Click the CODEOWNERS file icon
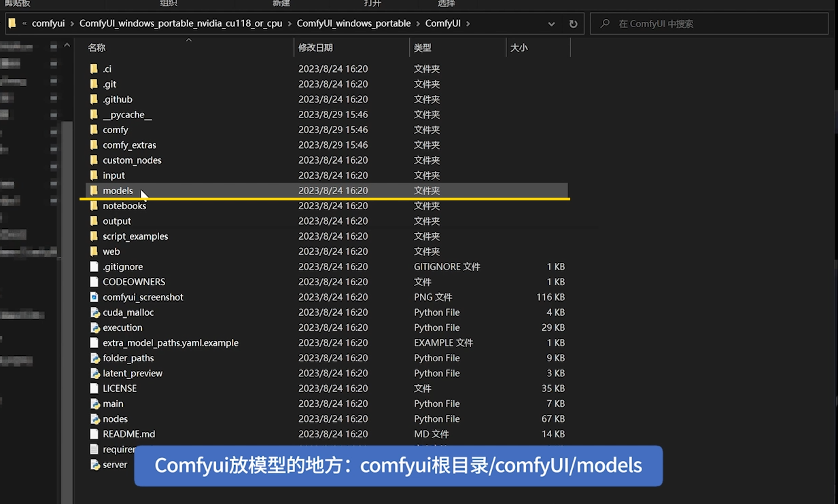 94,282
